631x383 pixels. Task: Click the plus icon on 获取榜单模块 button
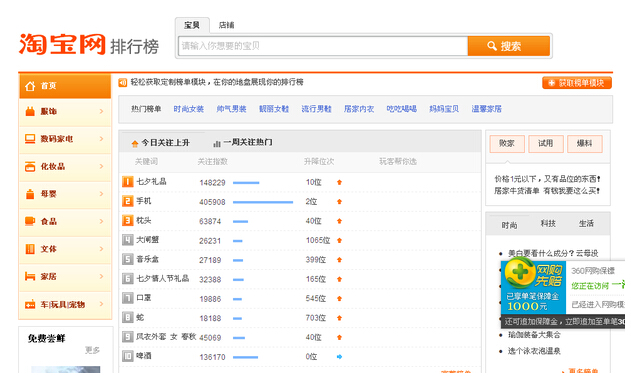point(552,83)
